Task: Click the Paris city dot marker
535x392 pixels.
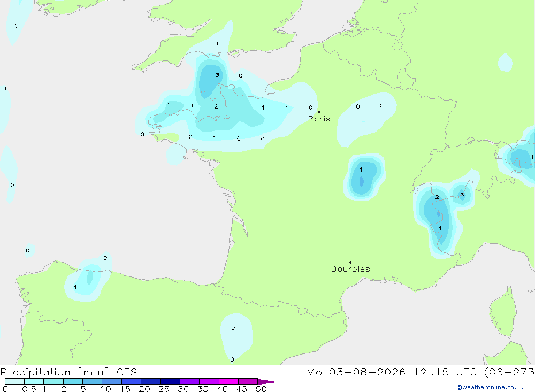Action: tap(319, 112)
